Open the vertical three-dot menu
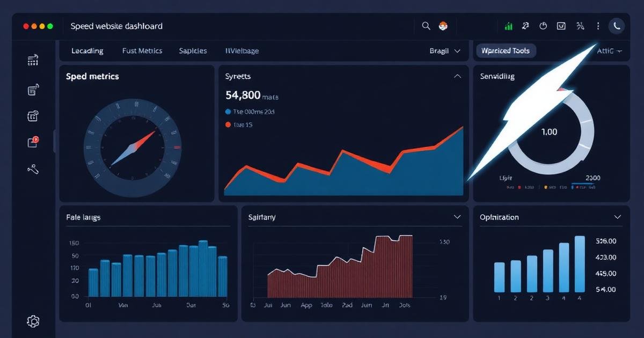Image resolution: width=644 pixels, height=338 pixels. (598, 26)
